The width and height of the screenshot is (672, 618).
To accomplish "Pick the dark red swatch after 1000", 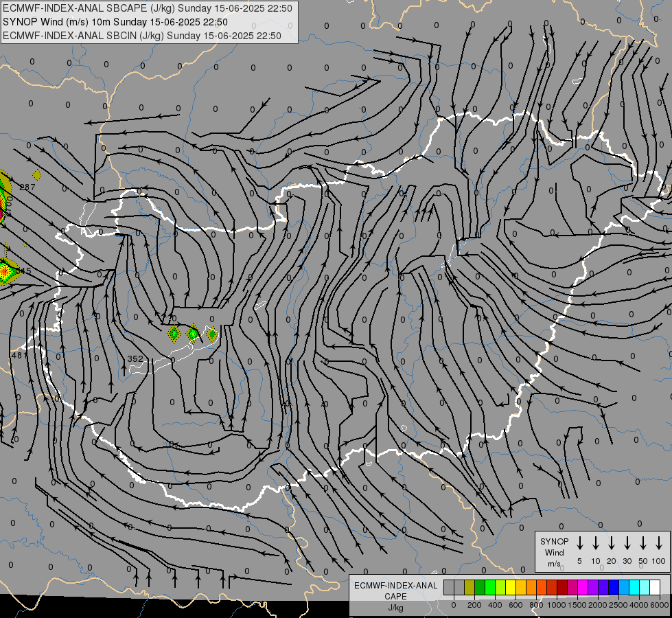I will coord(562,587).
